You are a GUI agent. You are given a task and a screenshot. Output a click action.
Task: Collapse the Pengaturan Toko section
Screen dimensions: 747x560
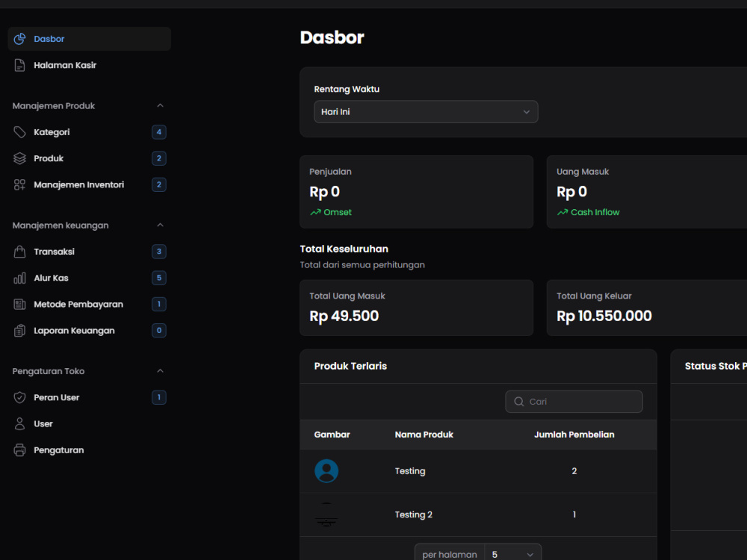(x=160, y=371)
